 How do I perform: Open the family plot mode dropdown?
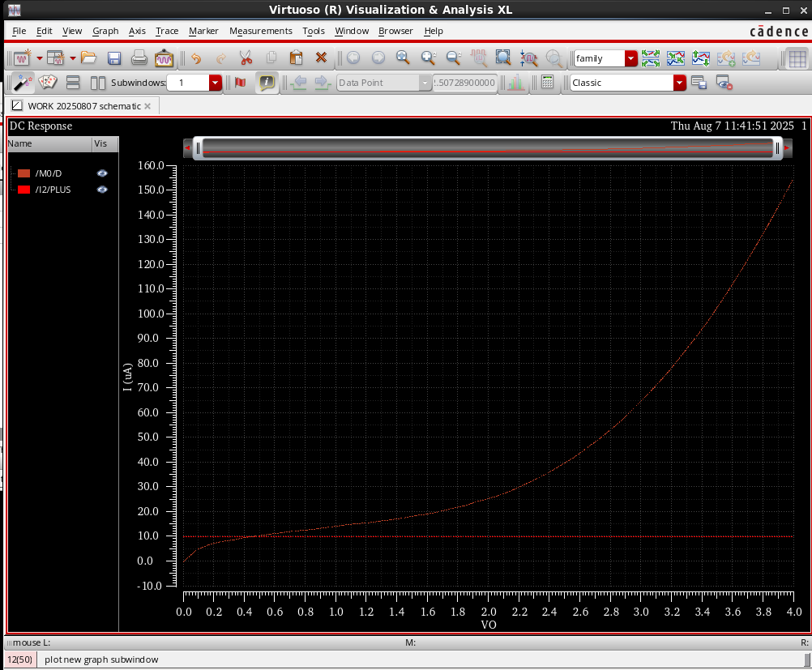click(x=630, y=58)
